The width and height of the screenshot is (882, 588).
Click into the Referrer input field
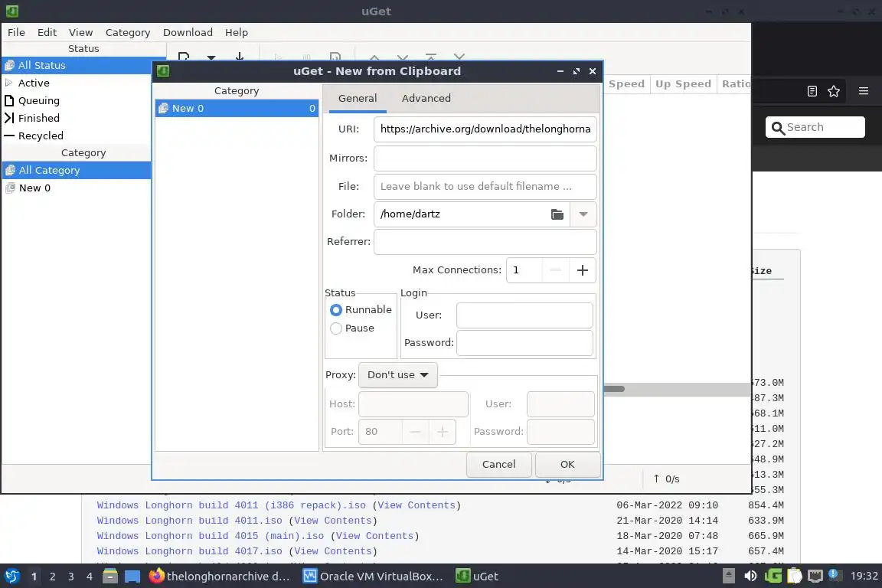[x=485, y=242]
